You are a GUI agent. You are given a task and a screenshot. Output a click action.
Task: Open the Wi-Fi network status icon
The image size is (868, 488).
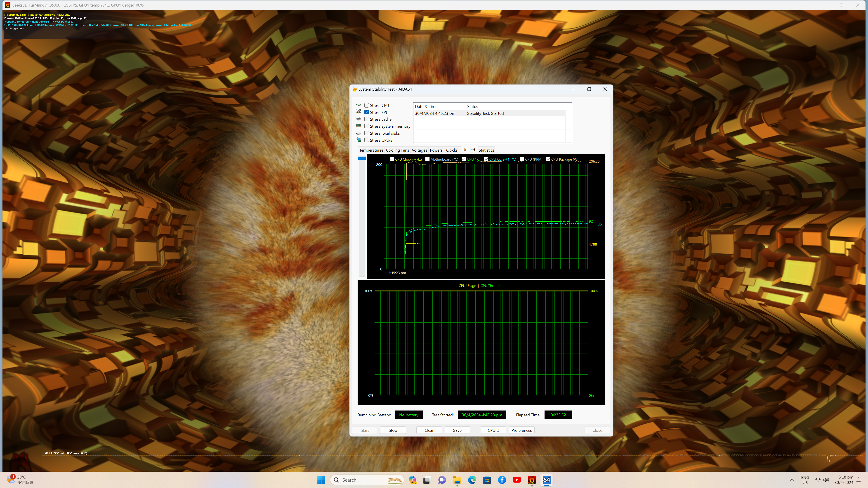818,480
